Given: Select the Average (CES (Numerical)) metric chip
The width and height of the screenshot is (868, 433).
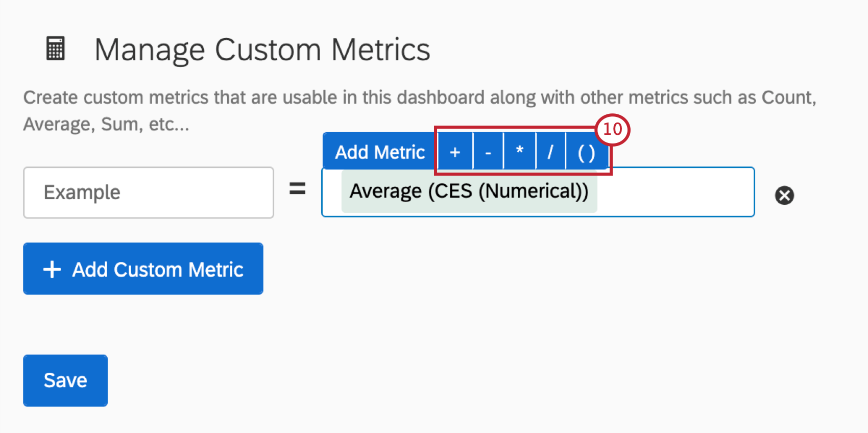Looking at the screenshot, I should click(469, 191).
